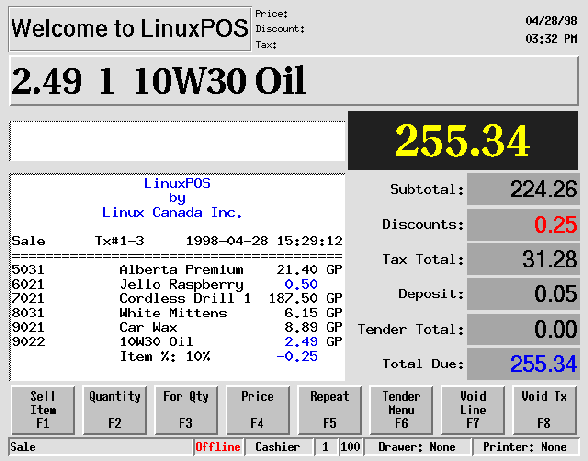Hit the Repeat F5 button
Screen dimensions: 588x461
click(x=330, y=410)
